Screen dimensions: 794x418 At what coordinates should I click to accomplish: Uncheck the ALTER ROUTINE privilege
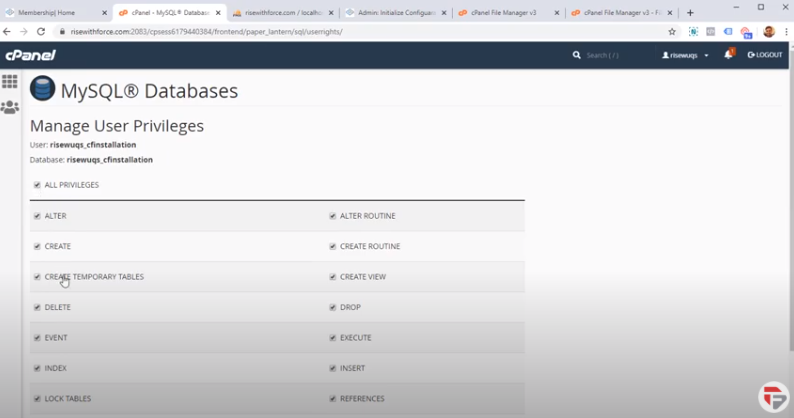click(333, 216)
